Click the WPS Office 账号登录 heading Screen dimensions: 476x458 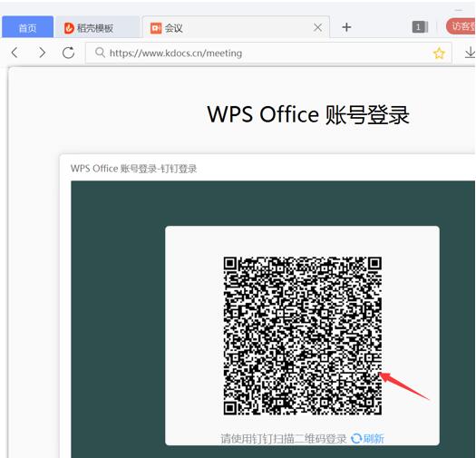tap(308, 114)
